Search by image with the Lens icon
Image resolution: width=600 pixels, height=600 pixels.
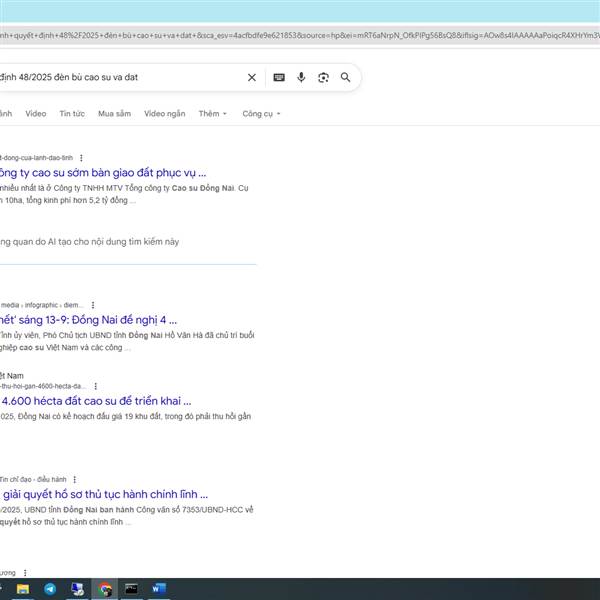[323, 77]
